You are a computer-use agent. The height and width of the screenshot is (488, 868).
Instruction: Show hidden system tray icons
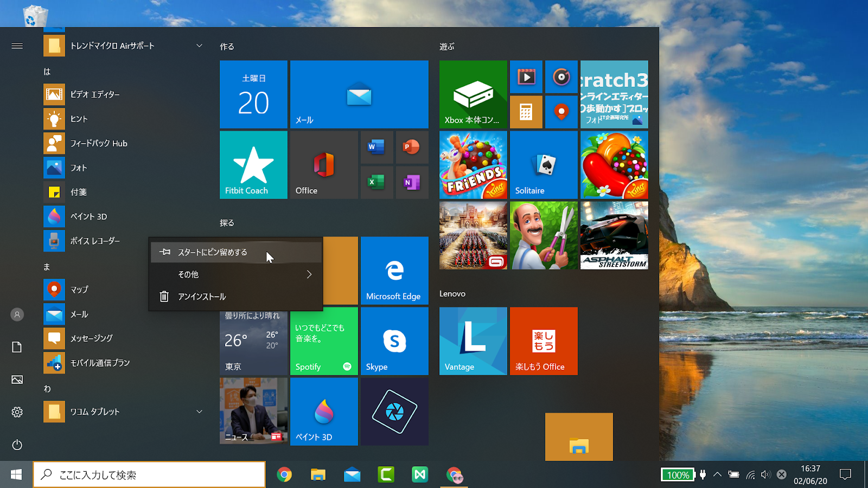point(717,474)
